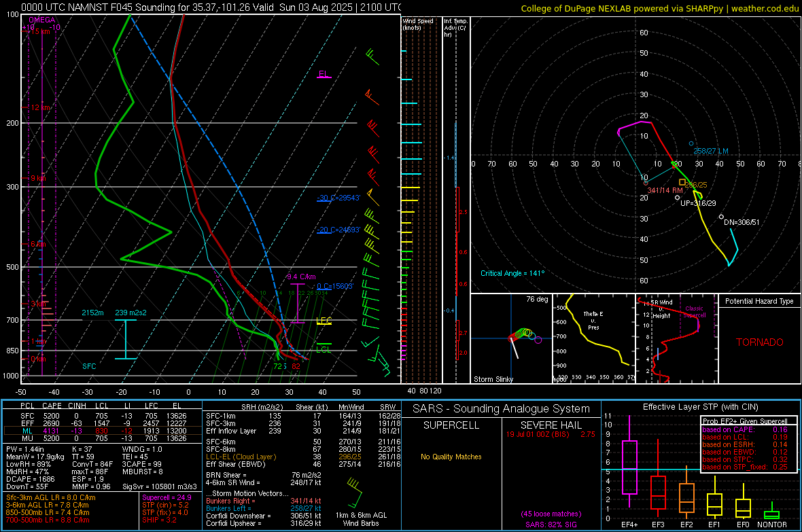Click the Bunkers Right storm motion line
Image resolution: width=802 pixels, height=532 pixels.
pos(264,501)
